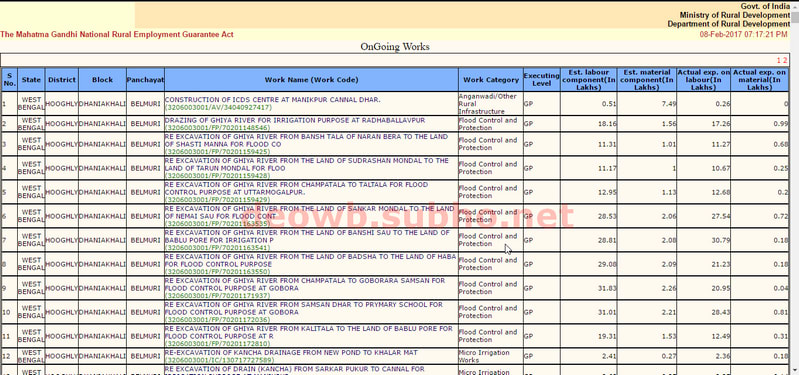799x375 pixels.
Task: Click work code 3206003001/IC/130717727589
Action: [219, 360]
